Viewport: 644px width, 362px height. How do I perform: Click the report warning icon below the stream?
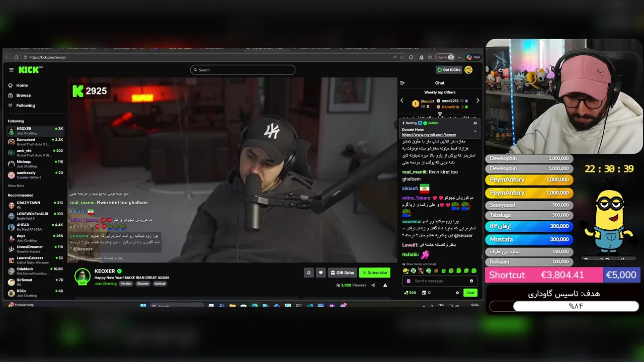click(385, 285)
